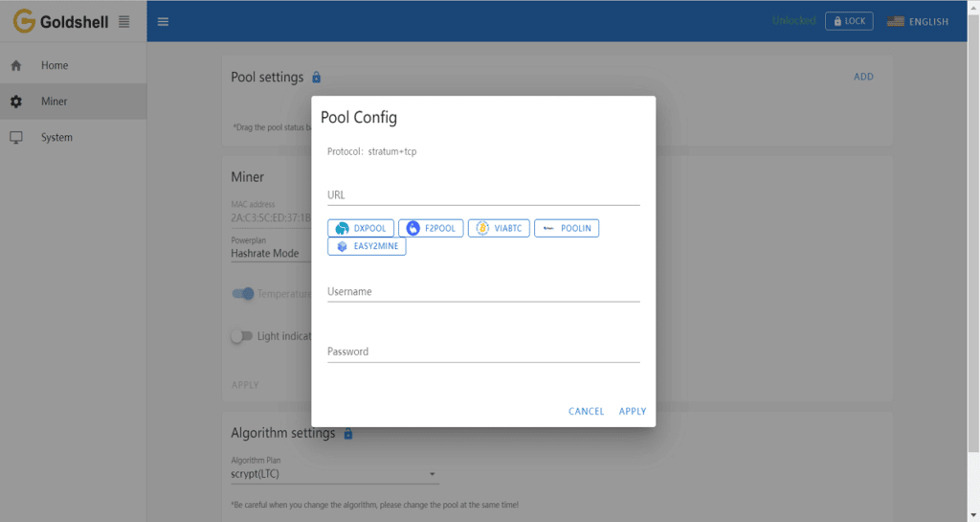The height and width of the screenshot is (522, 980).
Task: Click the flag icon beside ENGLISH
Action: (x=896, y=21)
